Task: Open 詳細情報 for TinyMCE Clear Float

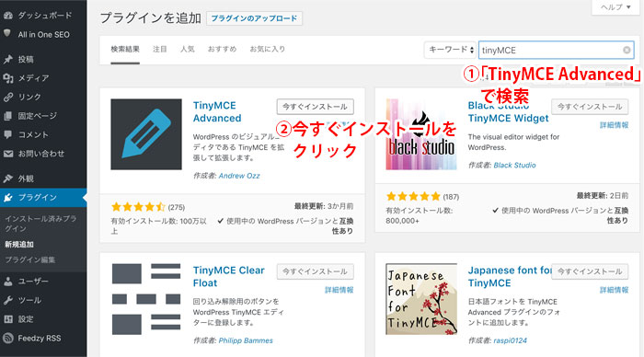Action: click(339, 290)
